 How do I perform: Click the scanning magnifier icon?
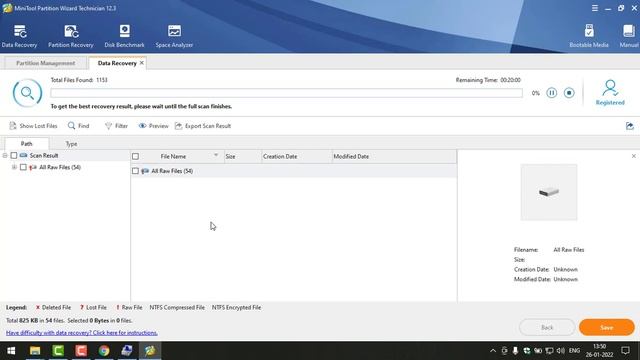(27, 93)
